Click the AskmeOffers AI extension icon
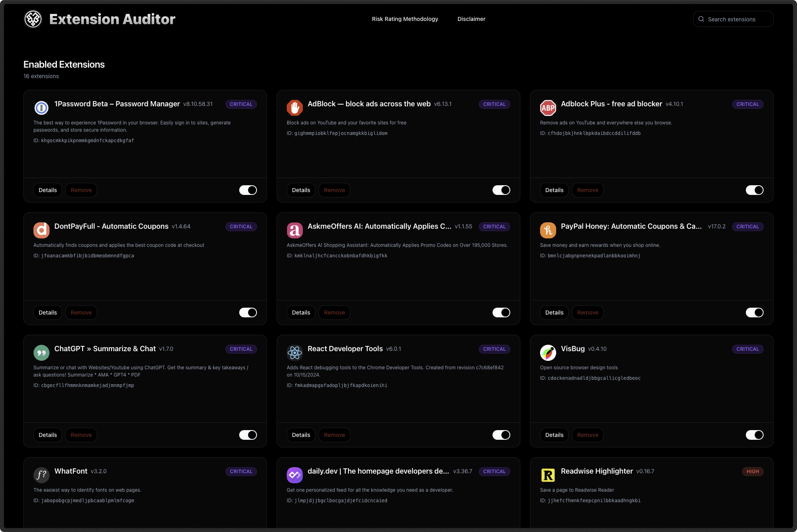Viewport: 797px width, 532px height. [295, 230]
